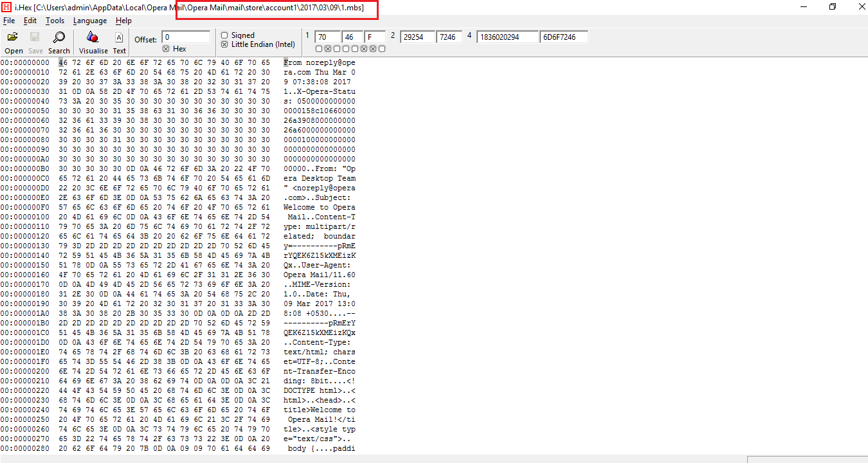Click offset label 00:00000280
Screen dimensions: 868x463
pyautogui.click(x=24, y=448)
